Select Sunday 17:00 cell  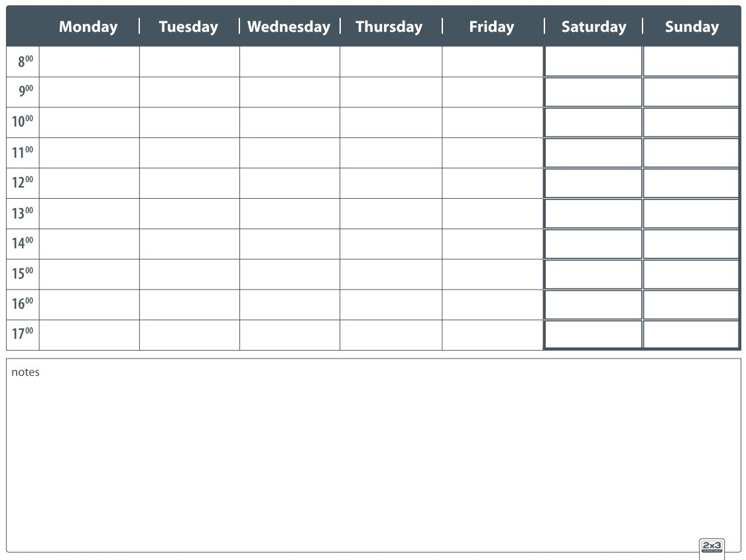click(691, 335)
